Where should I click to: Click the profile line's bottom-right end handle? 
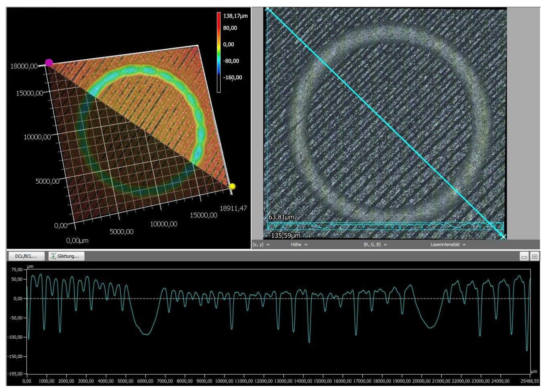pyautogui.click(x=503, y=237)
